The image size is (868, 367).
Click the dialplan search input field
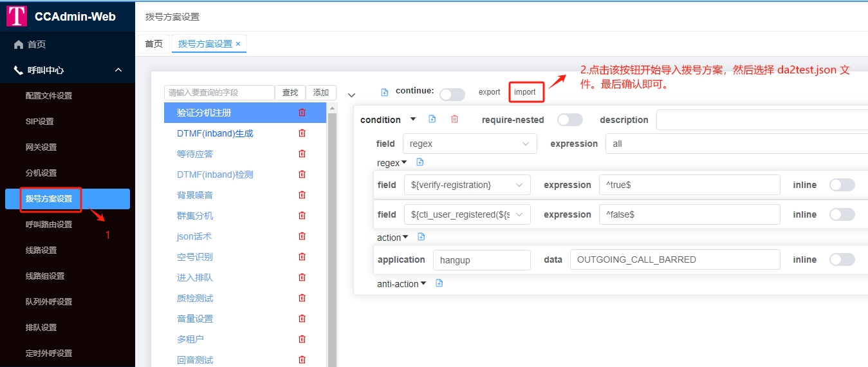219,93
